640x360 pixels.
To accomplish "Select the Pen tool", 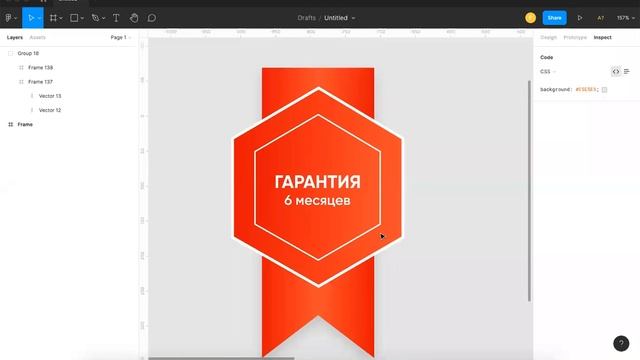I will (x=96, y=18).
